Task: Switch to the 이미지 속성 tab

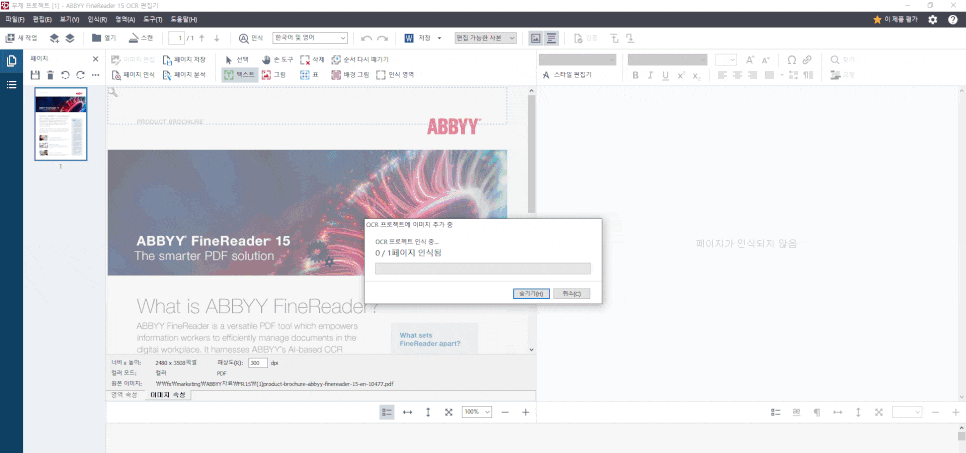Action: coord(168,395)
